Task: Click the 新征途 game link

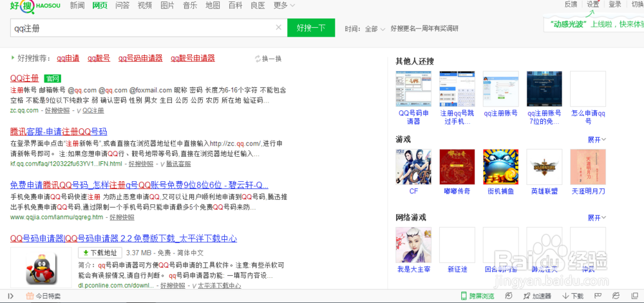Action: (457, 269)
